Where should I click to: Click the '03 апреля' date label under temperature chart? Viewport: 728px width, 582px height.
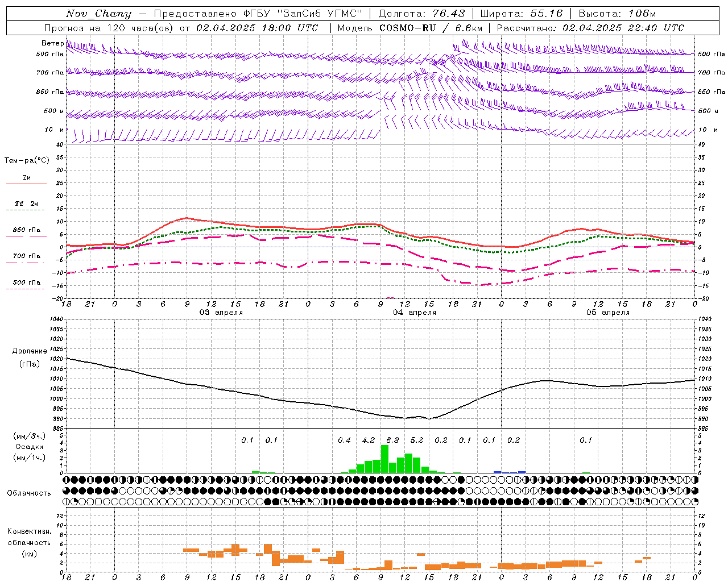coord(221,313)
